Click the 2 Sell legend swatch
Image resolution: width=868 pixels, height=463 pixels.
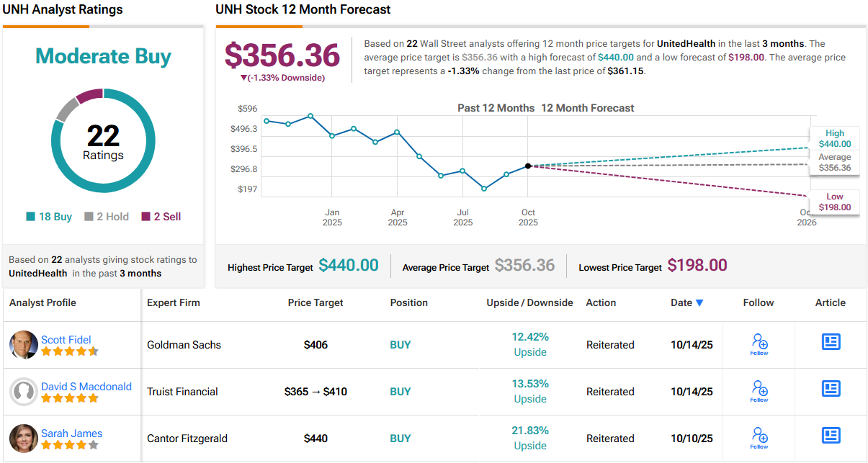tap(146, 217)
